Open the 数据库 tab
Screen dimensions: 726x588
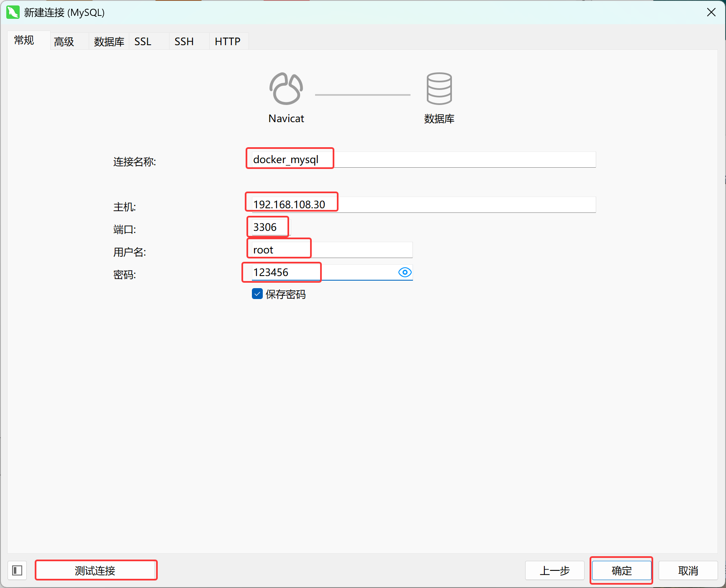tap(109, 41)
